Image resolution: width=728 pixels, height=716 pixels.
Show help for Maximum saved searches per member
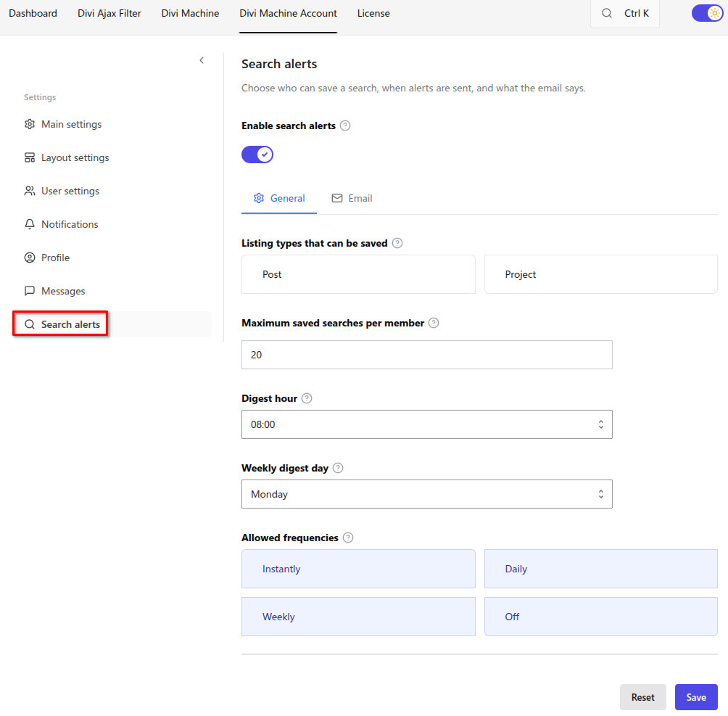(x=434, y=323)
